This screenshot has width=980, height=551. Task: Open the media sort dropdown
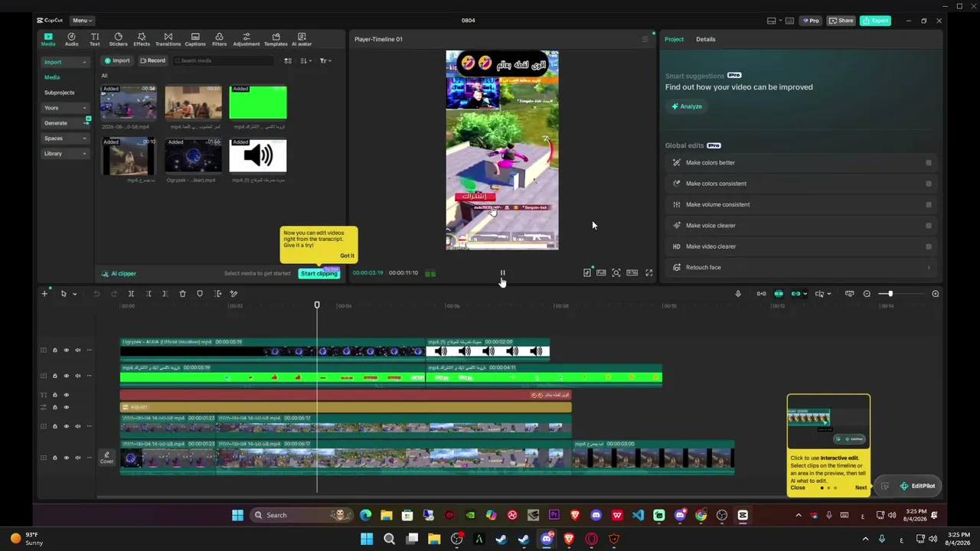[x=307, y=61]
